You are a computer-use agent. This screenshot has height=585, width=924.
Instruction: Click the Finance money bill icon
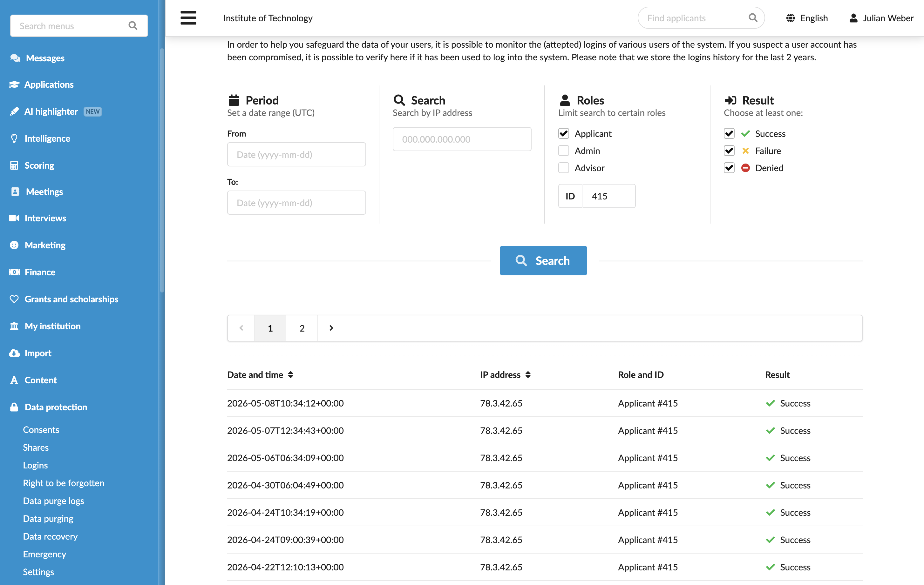14,272
